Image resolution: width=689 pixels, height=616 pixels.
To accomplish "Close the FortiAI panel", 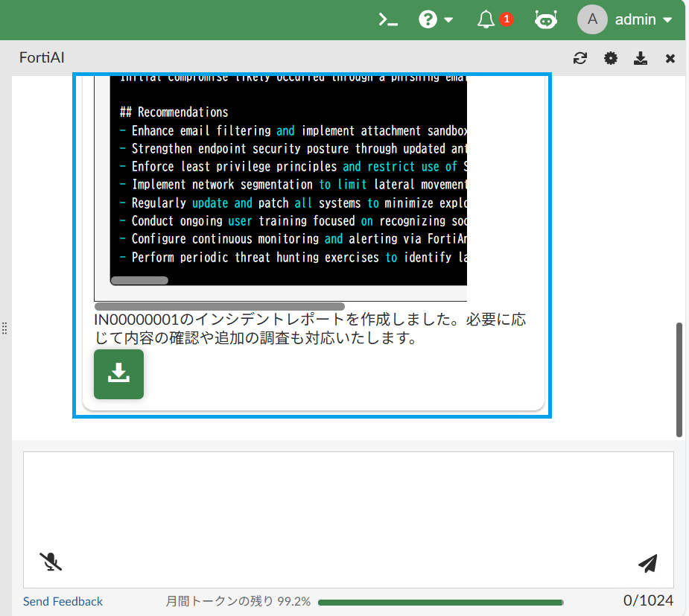I will 670,58.
